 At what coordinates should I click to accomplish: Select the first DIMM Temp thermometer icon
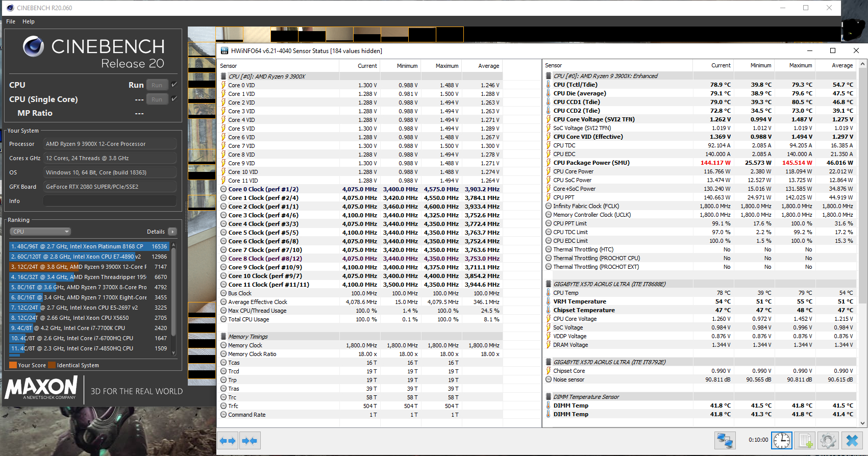(549, 406)
